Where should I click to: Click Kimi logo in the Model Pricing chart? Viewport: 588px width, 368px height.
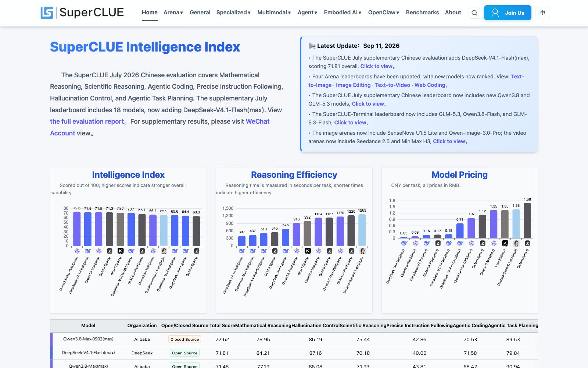coord(505,243)
